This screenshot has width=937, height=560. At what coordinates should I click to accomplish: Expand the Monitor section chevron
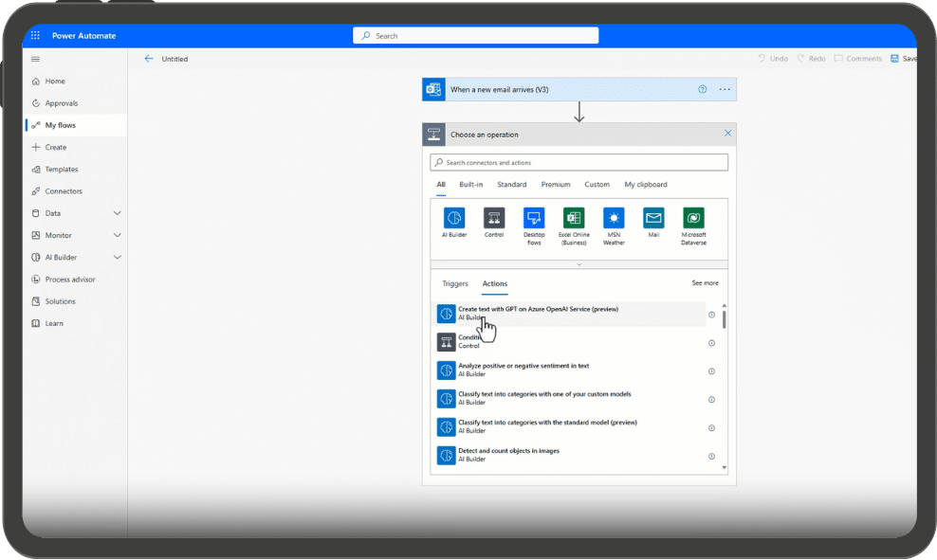click(118, 235)
